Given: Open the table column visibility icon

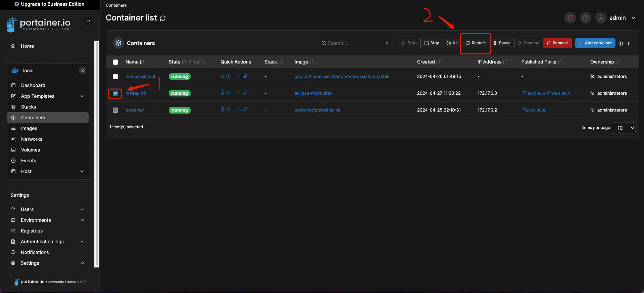Looking at the screenshot, I should pyautogui.click(x=621, y=43).
